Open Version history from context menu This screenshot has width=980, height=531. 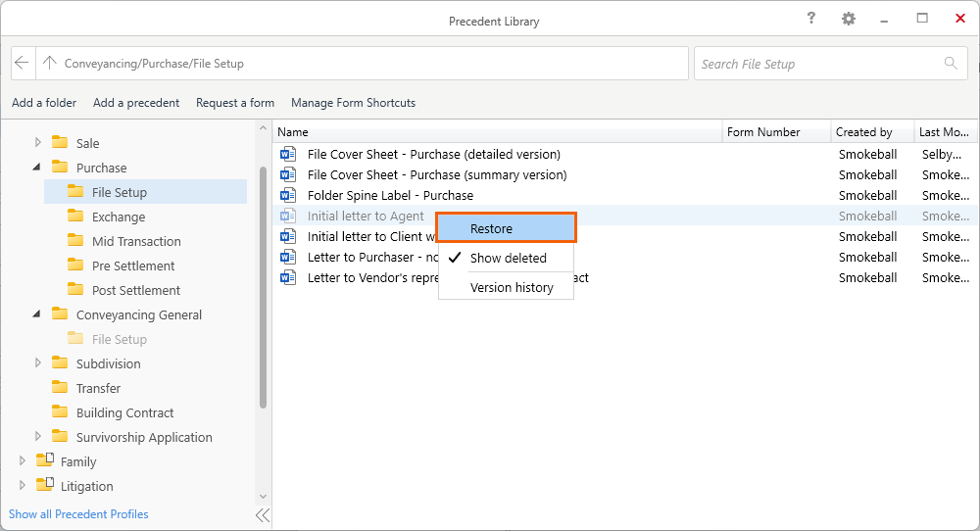[x=512, y=287]
